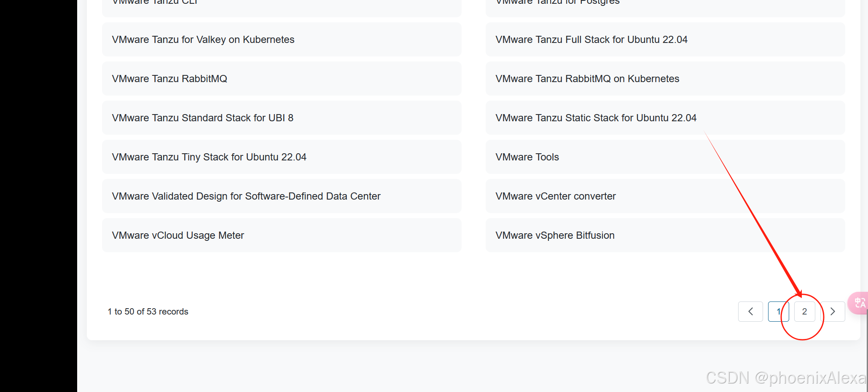This screenshot has width=868, height=392.
Task: Select page 1 in pagination
Action: [x=778, y=312]
